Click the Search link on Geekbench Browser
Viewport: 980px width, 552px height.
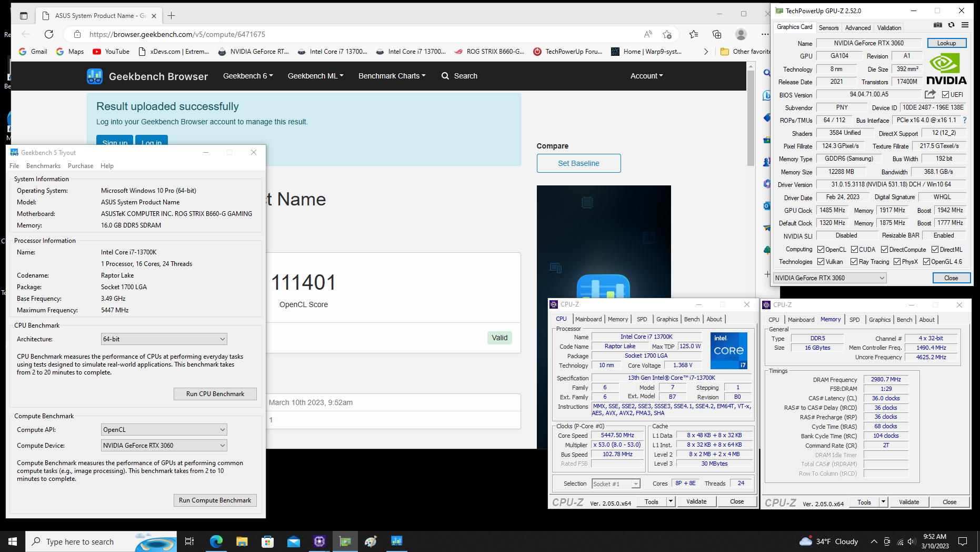coord(459,76)
